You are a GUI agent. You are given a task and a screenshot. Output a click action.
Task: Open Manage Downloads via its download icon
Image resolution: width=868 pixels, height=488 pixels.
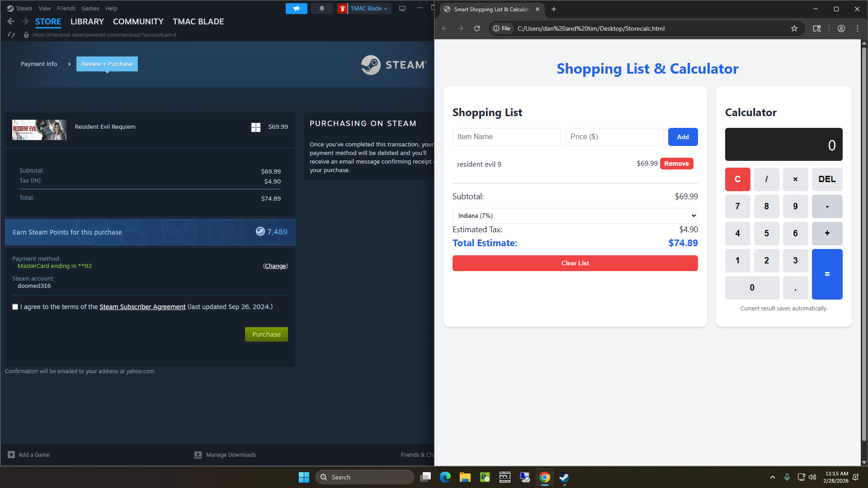point(198,455)
